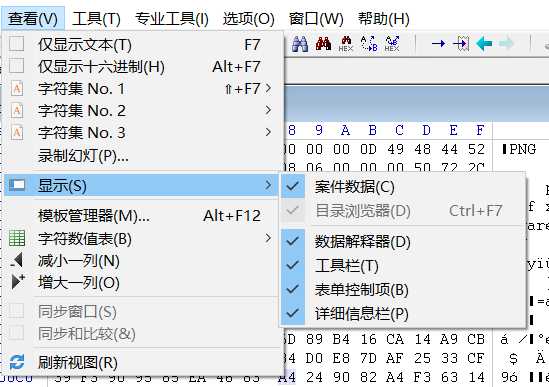The height and width of the screenshot is (387, 549).
Task: Click the column header A
Action: point(345,130)
